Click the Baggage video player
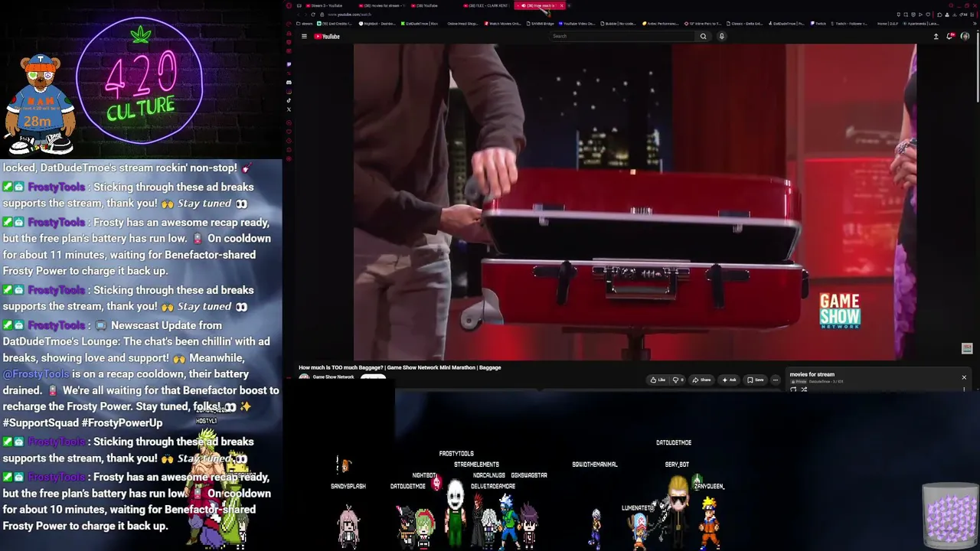Viewport: 980px width, 551px height. pyautogui.click(x=635, y=201)
